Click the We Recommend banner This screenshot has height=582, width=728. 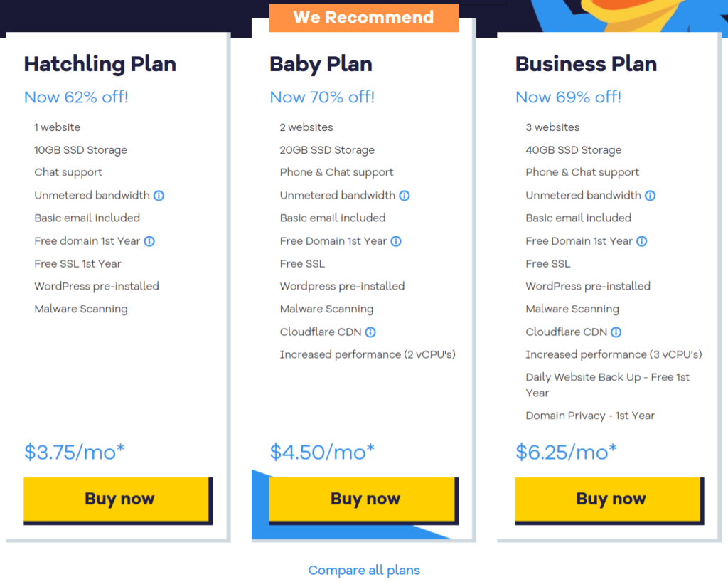[363, 17]
